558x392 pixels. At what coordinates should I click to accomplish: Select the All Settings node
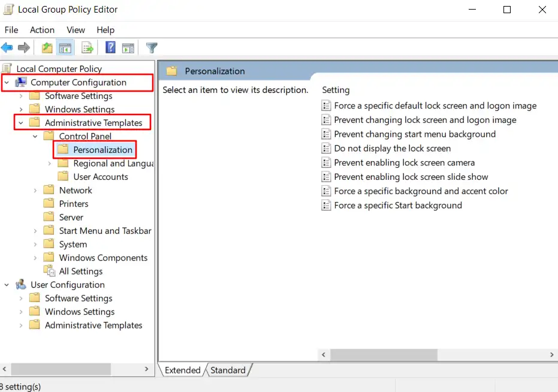[82, 271]
